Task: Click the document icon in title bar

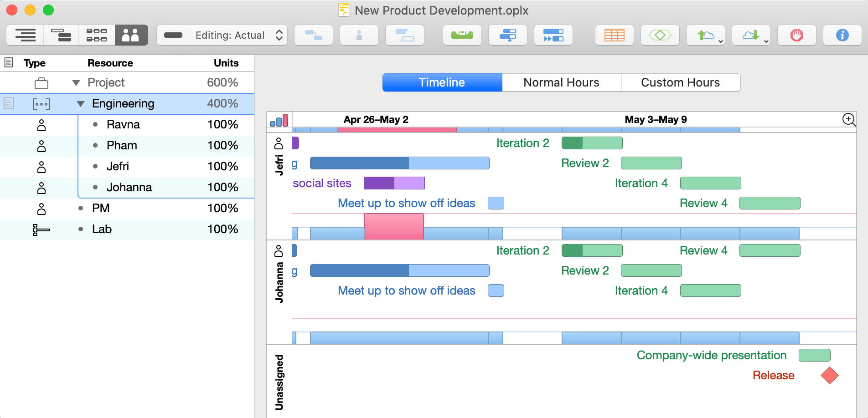Action: pyautogui.click(x=344, y=10)
